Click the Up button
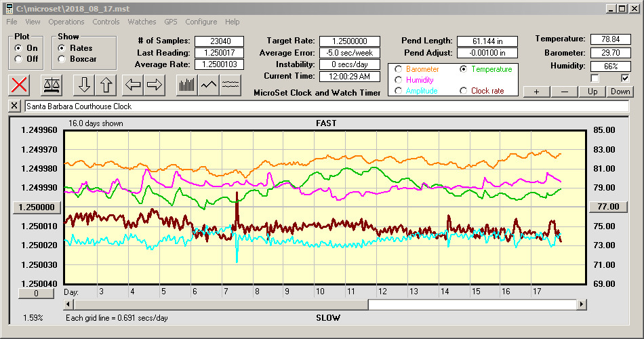This screenshot has width=644, height=339. 592,92
